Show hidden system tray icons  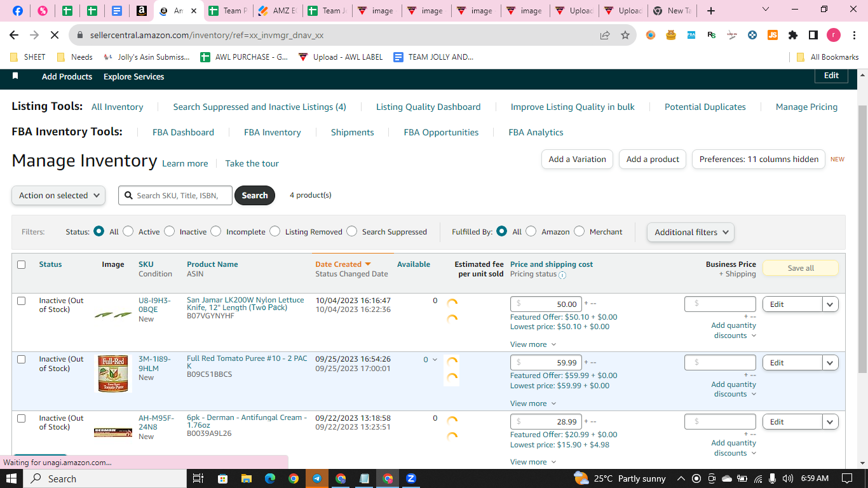(x=681, y=478)
